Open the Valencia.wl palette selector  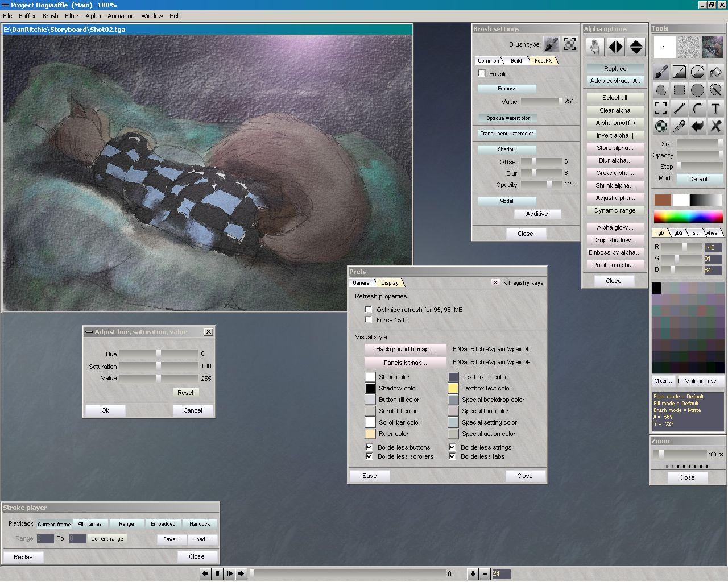tap(701, 381)
